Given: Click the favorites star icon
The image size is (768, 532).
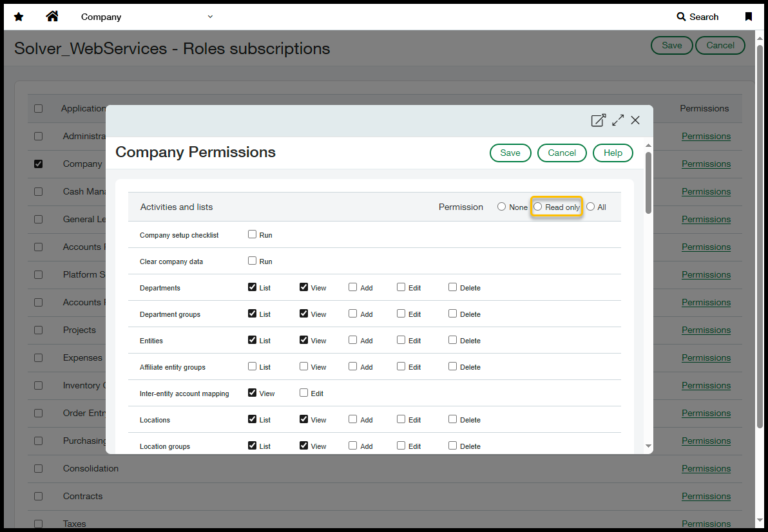Looking at the screenshot, I should coord(19,17).
